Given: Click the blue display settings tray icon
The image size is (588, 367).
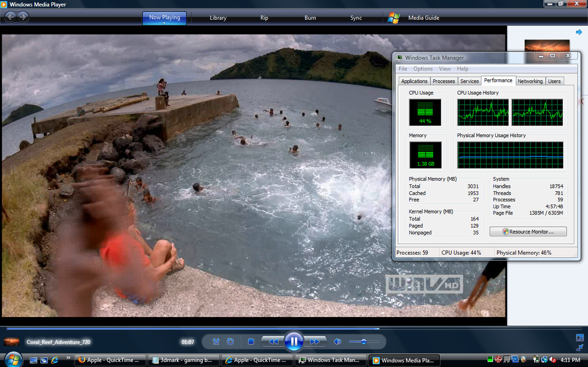Looking at the screenshot, I should point(515,360).
